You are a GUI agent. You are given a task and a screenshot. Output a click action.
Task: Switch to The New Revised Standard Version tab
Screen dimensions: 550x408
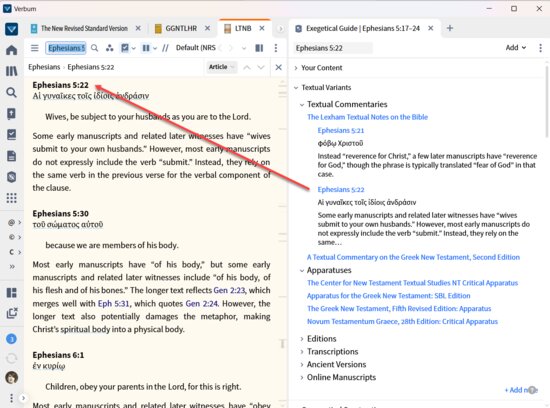point(84,28)
